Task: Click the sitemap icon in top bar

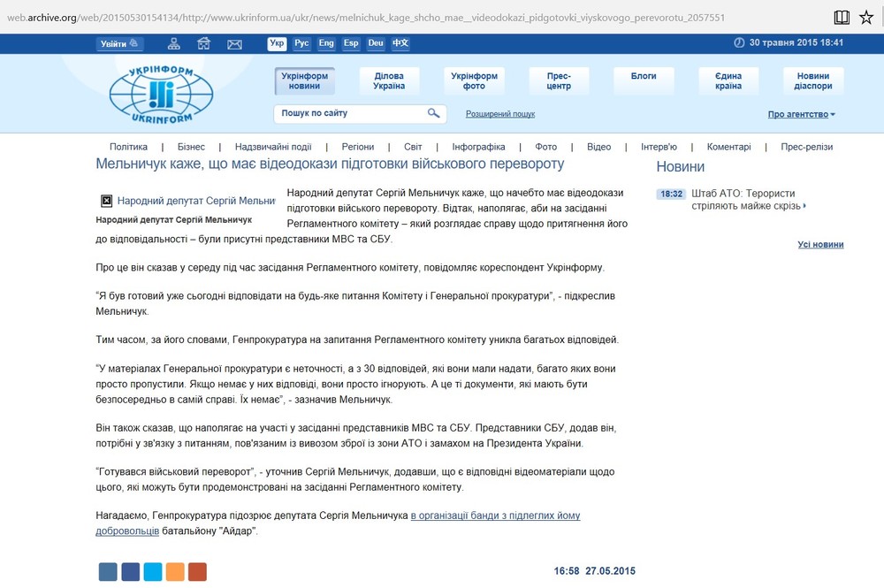Action: [x=174, y=43]
